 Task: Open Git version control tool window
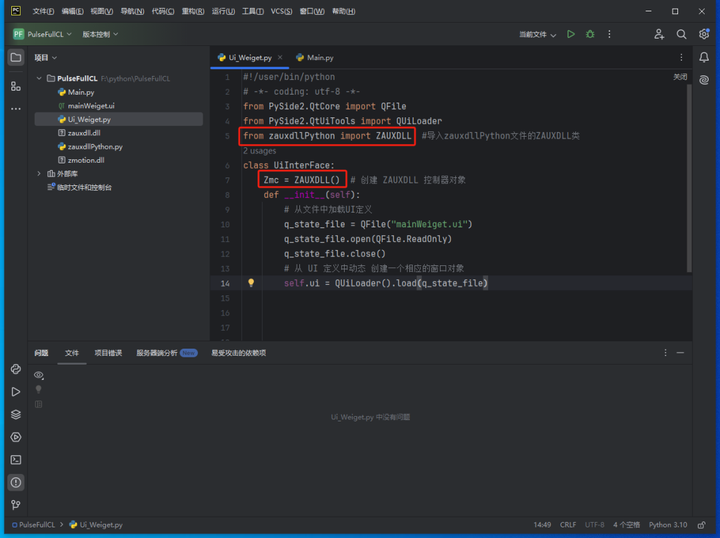(16, 505)
